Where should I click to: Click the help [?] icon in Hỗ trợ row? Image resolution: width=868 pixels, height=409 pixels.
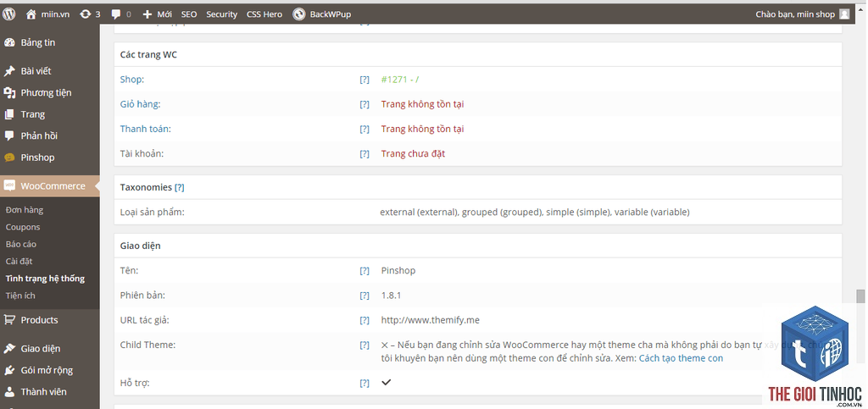pyautogui.click(x=364, y=383)
